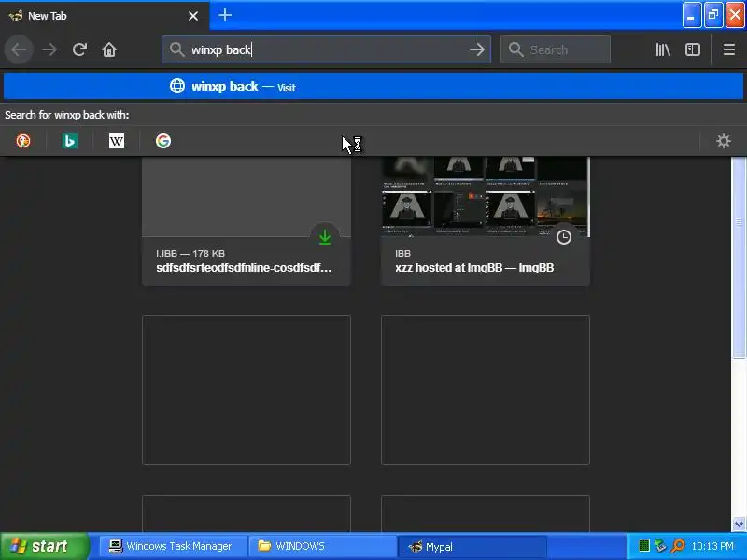Toggle the sidebar view icon
747x560 pixels.
[693, 49]
